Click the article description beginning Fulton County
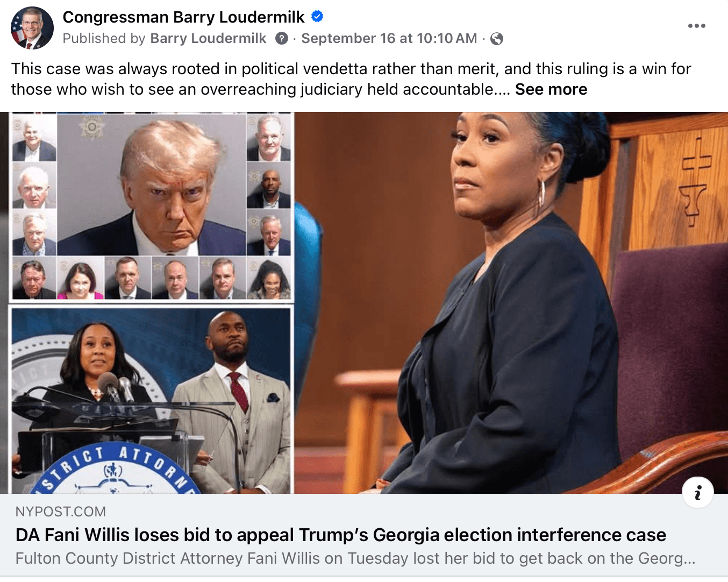The height and width of the screenshot is (582, 728). point(355,558)
